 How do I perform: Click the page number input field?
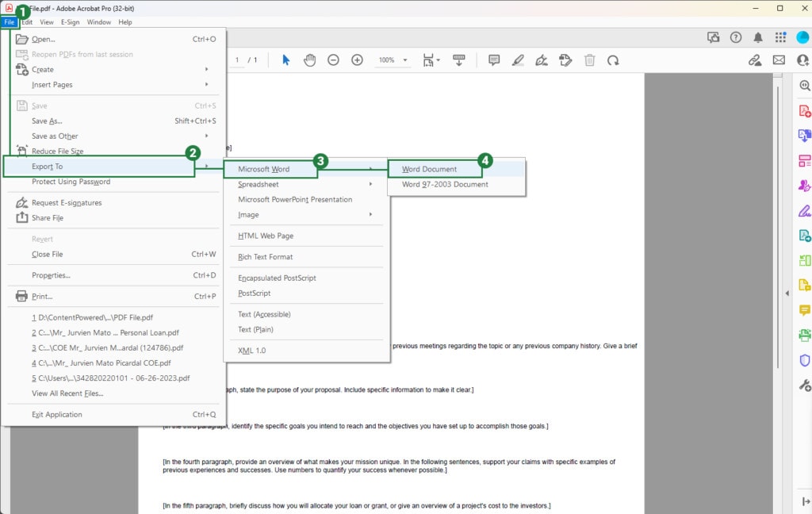click(x=237, y=60)
